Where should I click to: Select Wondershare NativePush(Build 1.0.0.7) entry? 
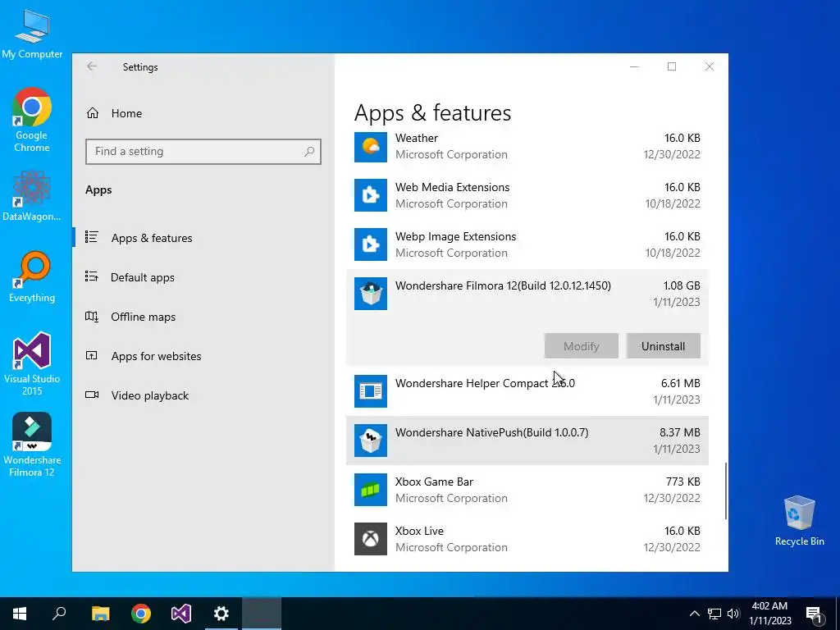pyautogui.click(x=527, y=441)
